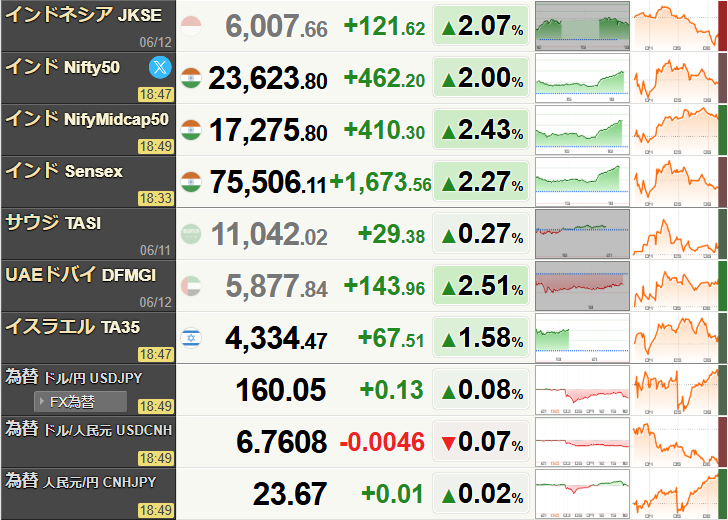
Task: Click the Israel flag icon
Action: 191,338
